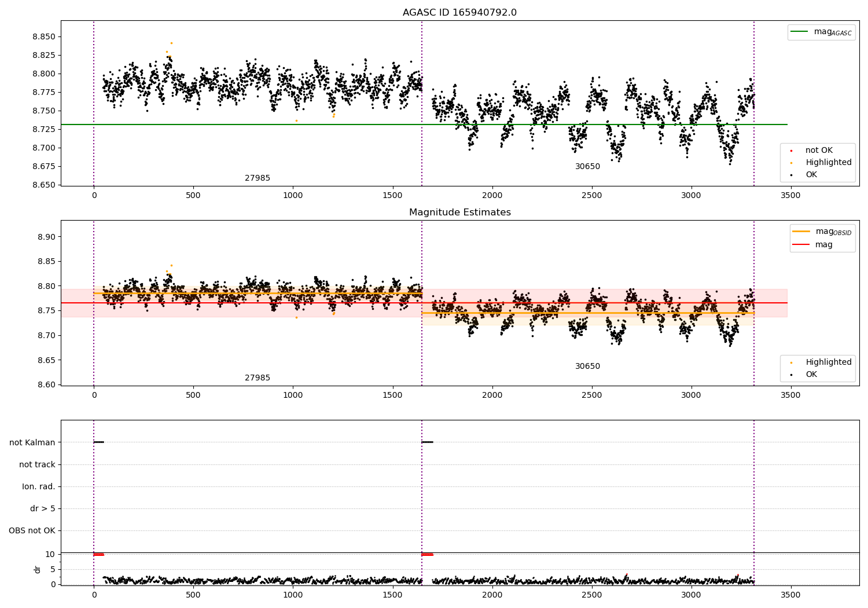The width and height of the screenshot is (868, 608).
Task: Click obsid label 27985 in Magnitude Estimates plot
Action: (258, 378)
